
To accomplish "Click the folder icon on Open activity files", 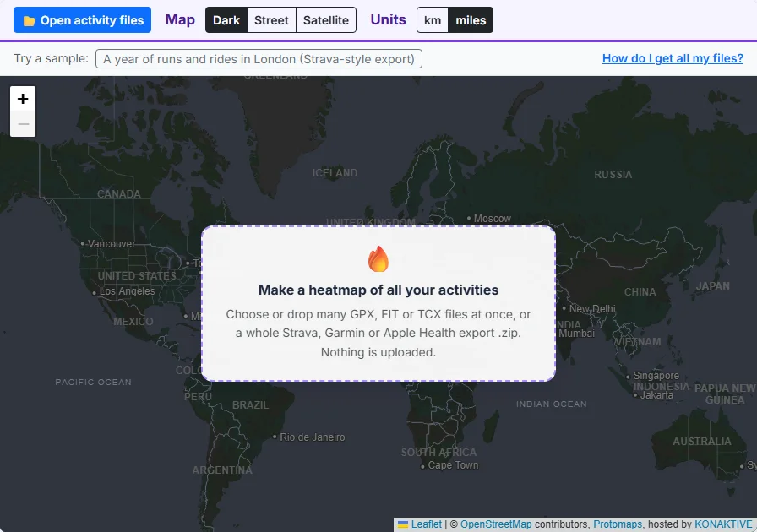I will tap(30, 21).
